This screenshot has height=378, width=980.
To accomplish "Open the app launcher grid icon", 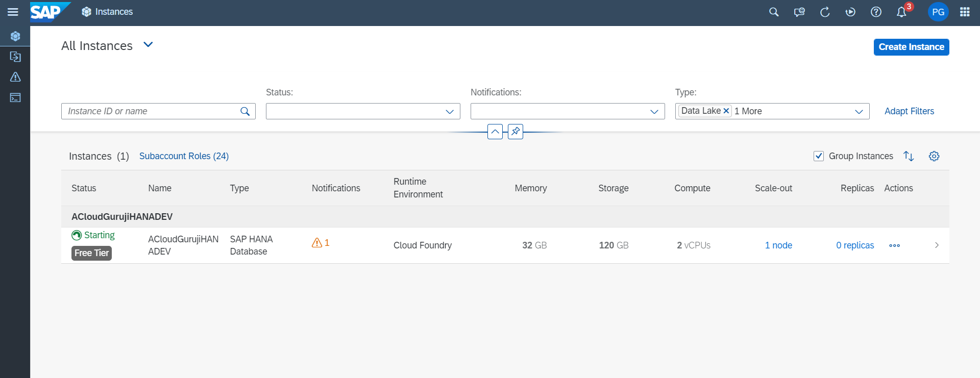I will click(x=965, y=12).
